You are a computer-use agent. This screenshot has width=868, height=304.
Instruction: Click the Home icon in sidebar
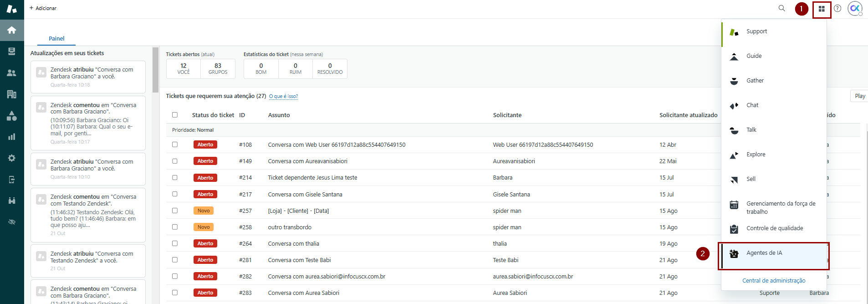pos(12,30)
